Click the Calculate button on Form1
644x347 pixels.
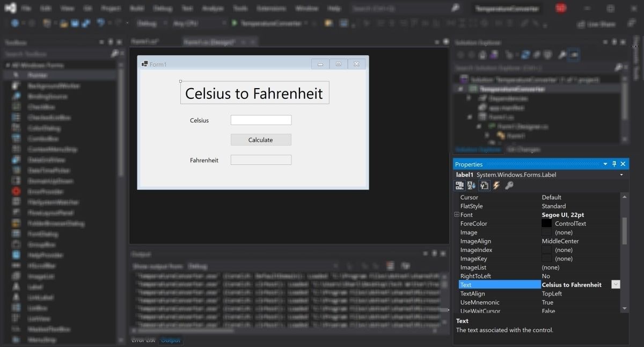tap(261, 139)
